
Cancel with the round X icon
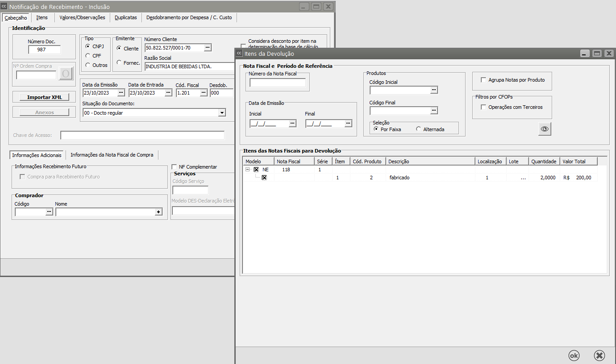point(599,356)
